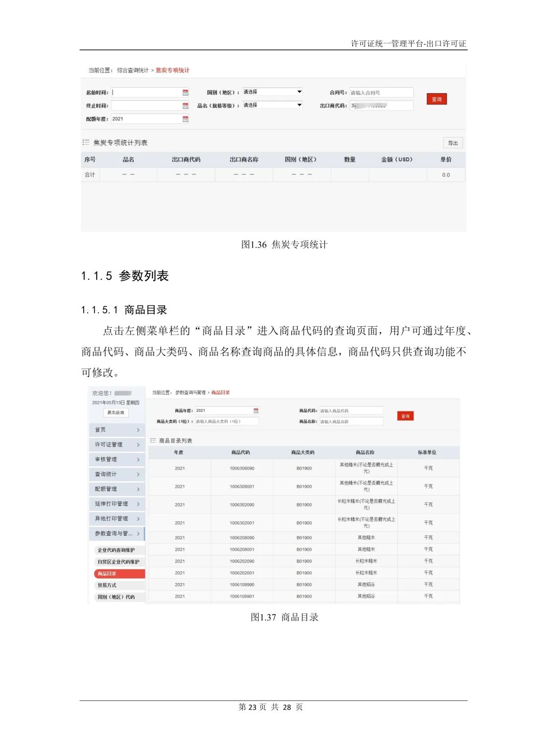Click the 金额（USD） column header
The height and width of the screenshot is (756, 535).
(x=397, y=159)
